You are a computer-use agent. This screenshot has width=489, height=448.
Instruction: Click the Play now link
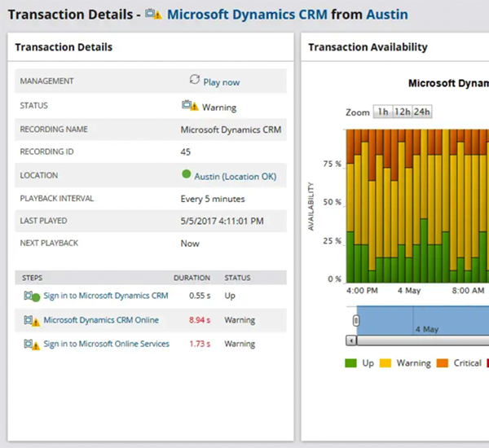[x=222, y=82]
